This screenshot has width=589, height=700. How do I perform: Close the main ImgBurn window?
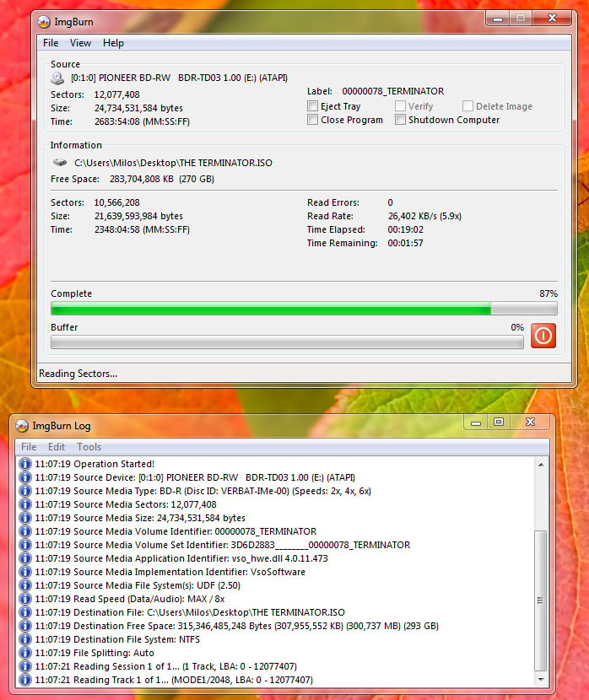pyautogui.click(x=552, y=19)
